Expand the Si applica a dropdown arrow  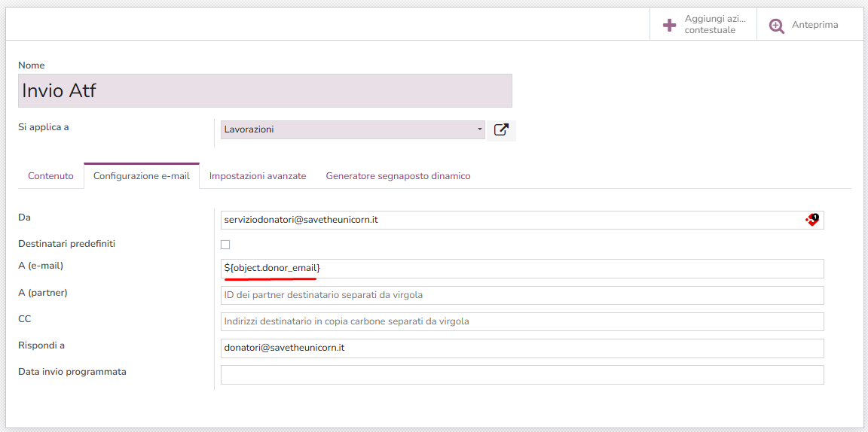point(480,129)
